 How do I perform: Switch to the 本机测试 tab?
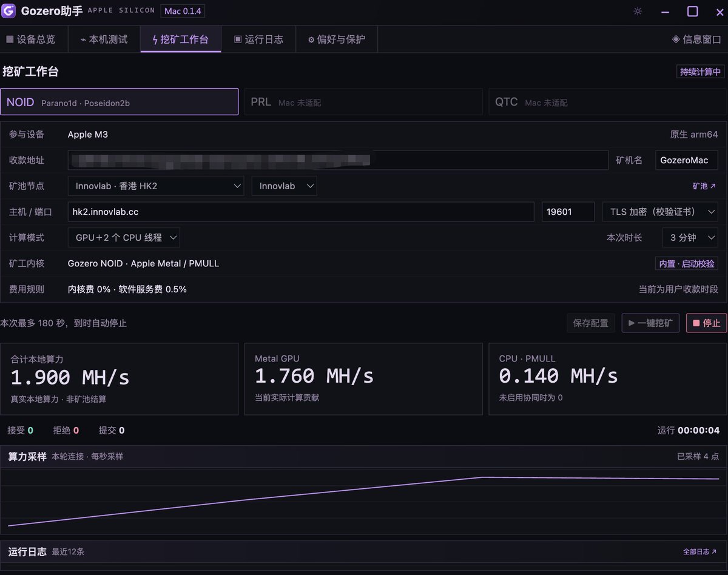104,39
